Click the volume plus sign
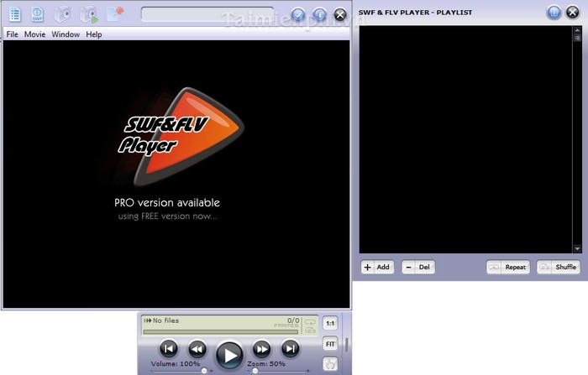Viewport: 588px width, 375px height. (211, 371)
